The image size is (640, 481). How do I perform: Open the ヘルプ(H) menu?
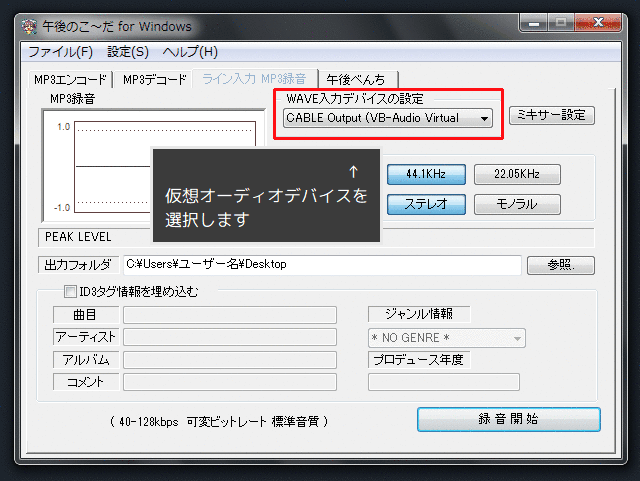[x=189, y=52]
